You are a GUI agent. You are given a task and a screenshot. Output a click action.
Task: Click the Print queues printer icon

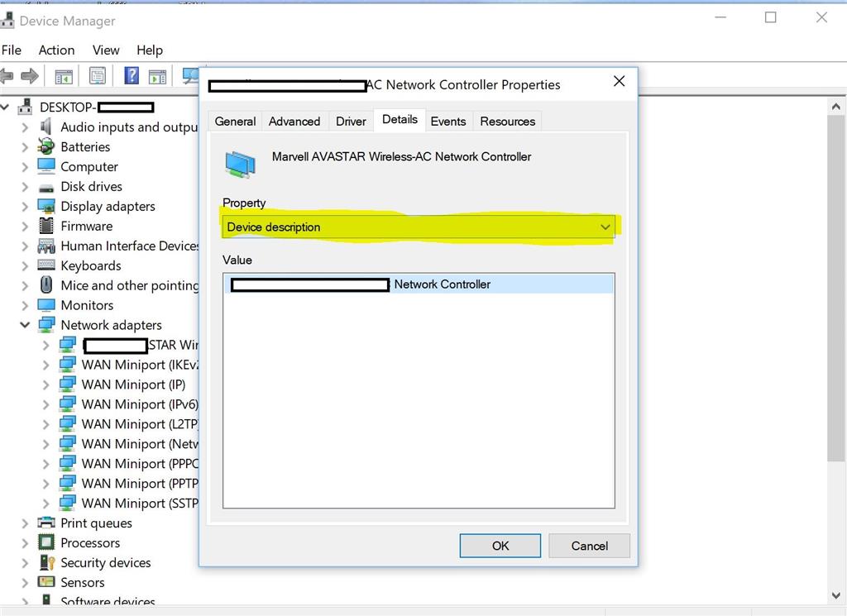(46, 523)
